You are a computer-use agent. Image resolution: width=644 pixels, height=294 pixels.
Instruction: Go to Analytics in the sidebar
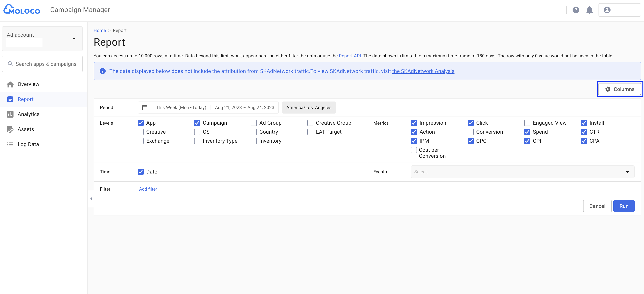tap(29, 114)
